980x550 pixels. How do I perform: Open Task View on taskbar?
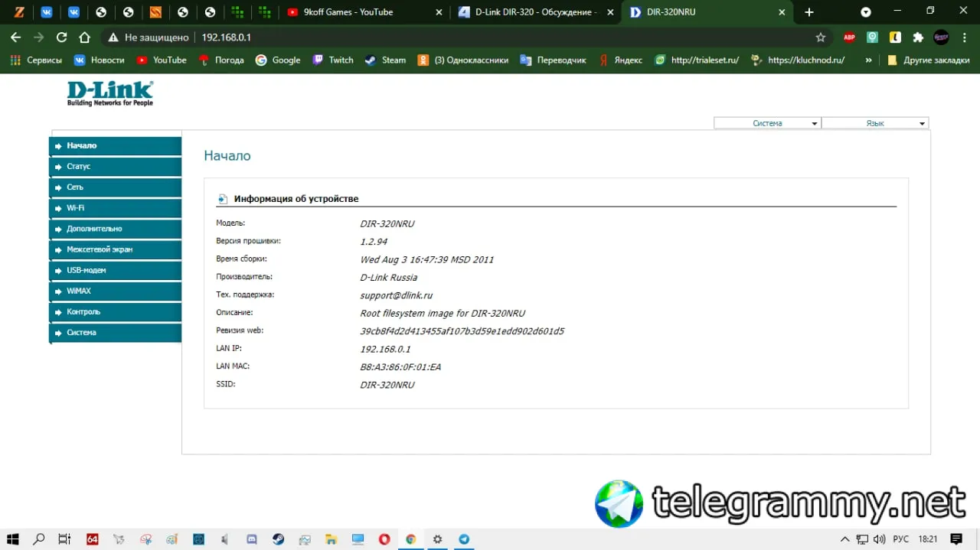[x=65, y=539]
